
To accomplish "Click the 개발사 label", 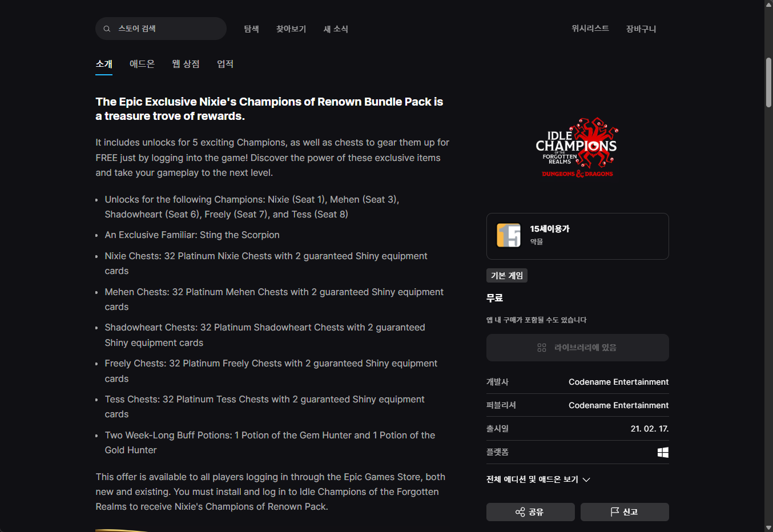I will [x=497, y=382].
